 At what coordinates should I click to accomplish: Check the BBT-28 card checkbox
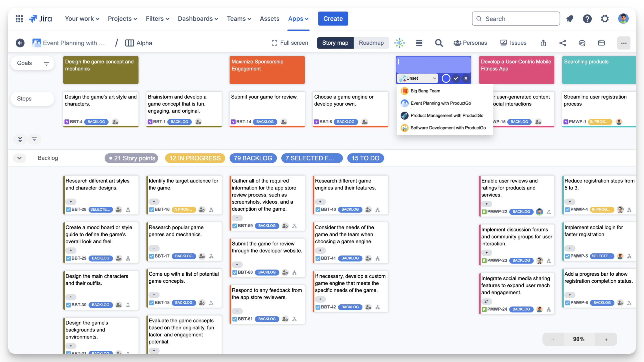[x=68, y=210]
